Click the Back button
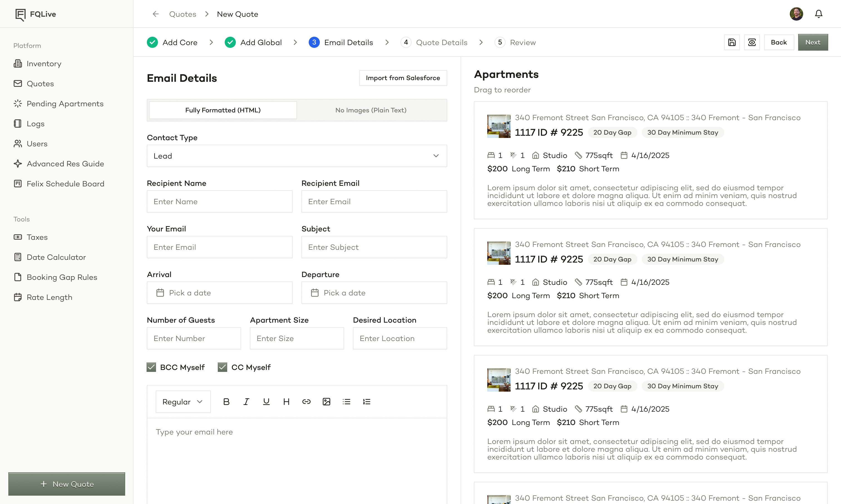Viewport: 841px width, 504px height. [x=779, y=43]
